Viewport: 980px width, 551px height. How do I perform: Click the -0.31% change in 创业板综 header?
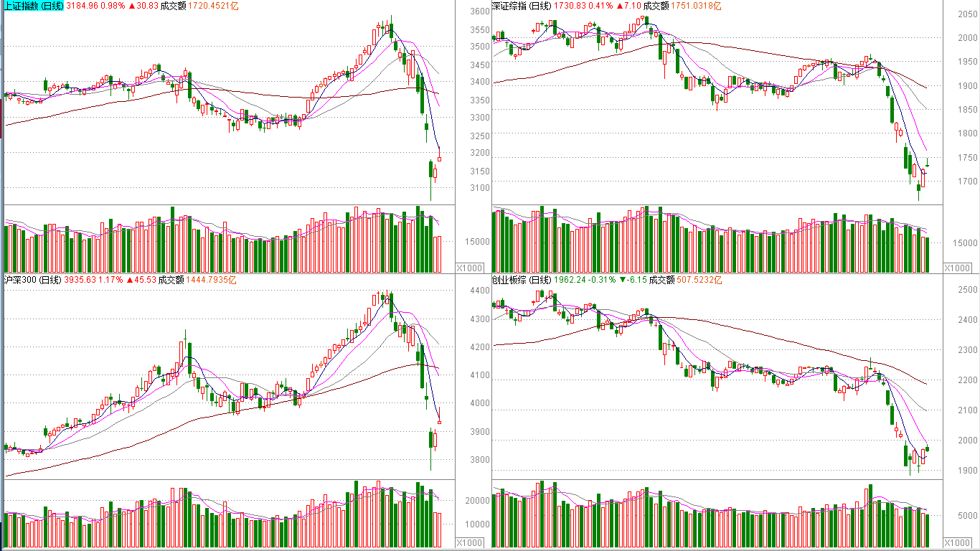[x=602, y=280]
